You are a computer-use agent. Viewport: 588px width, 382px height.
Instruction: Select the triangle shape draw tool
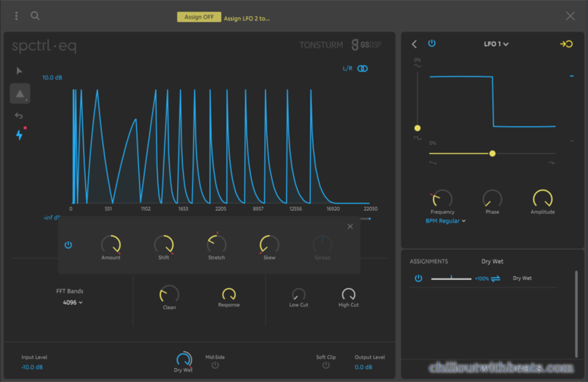[20, 93]
